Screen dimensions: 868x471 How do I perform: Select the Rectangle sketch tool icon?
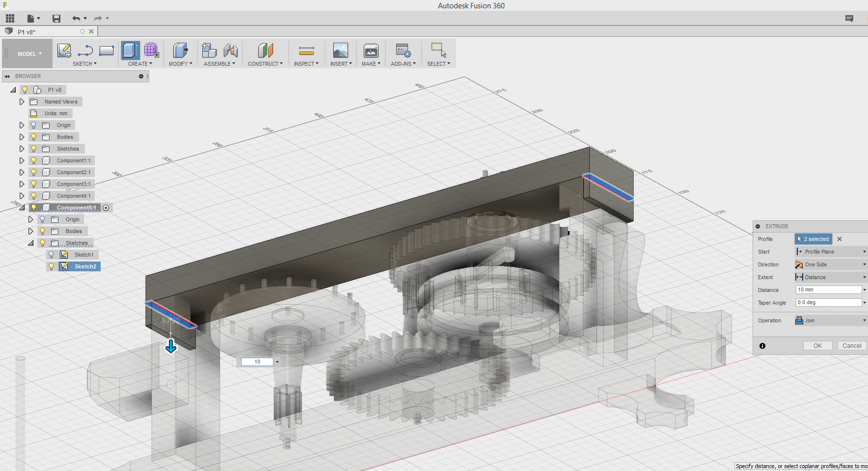[107, 50]
